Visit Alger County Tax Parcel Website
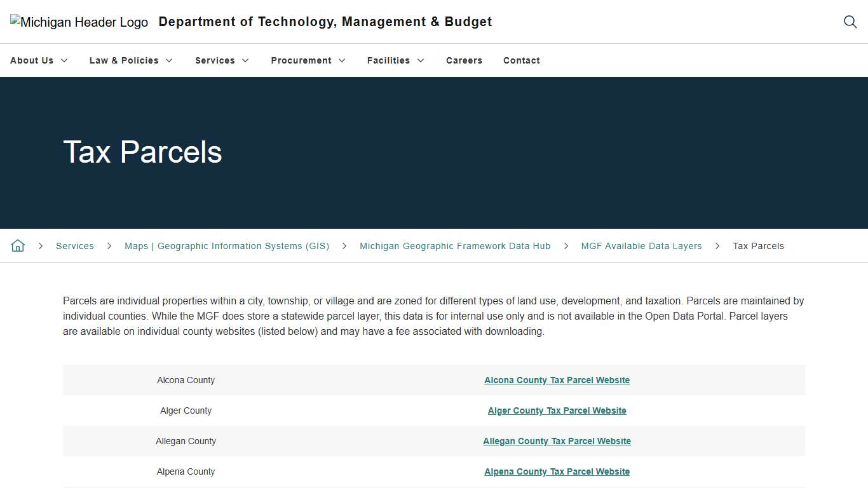The image size is (868, 488). (x=557, y=410)
